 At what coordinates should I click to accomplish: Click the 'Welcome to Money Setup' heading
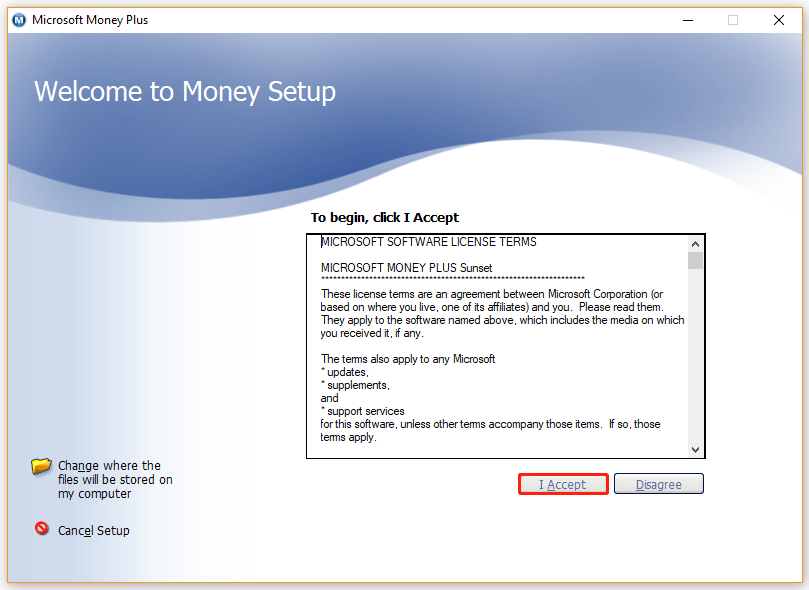coord(185,92)
